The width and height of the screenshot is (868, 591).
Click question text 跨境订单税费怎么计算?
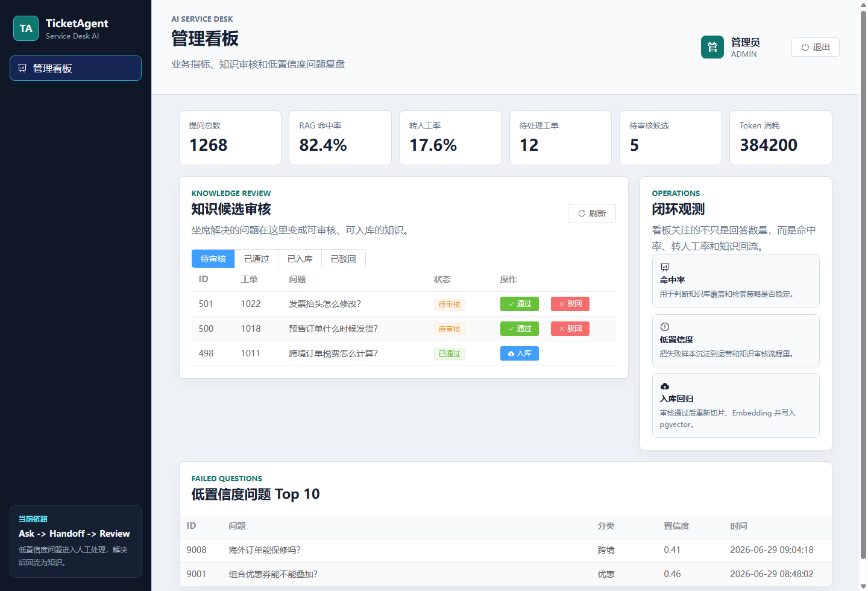pyautogui.click(x=333, y=353)
